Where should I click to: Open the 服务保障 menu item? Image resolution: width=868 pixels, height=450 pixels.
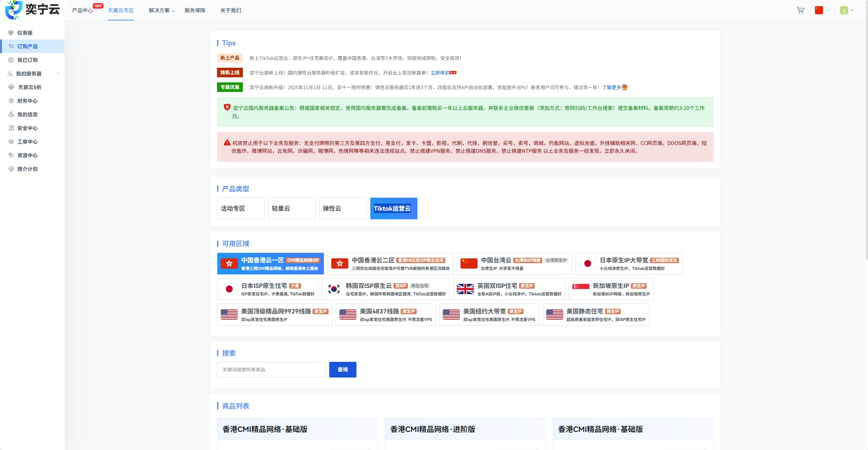(x=195, y=11)
